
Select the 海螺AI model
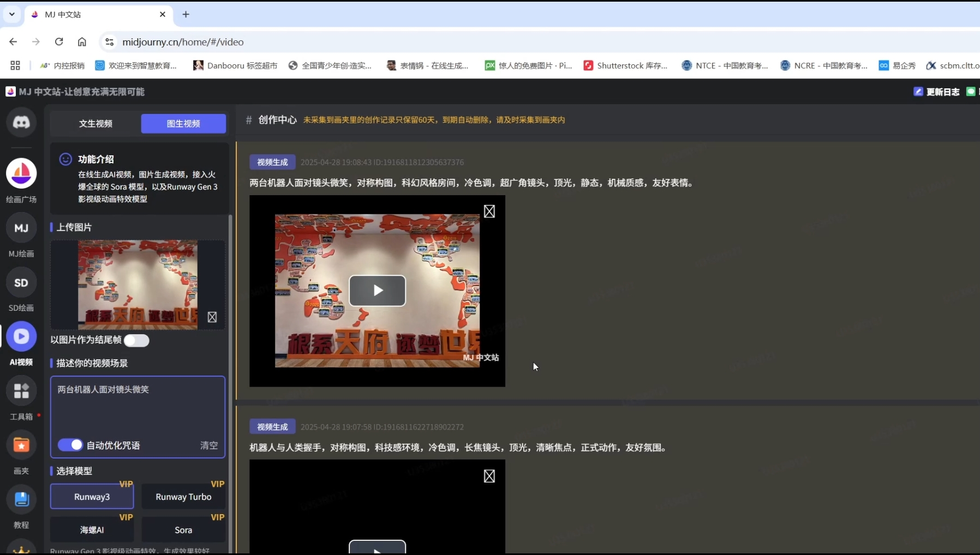[92, 530]
